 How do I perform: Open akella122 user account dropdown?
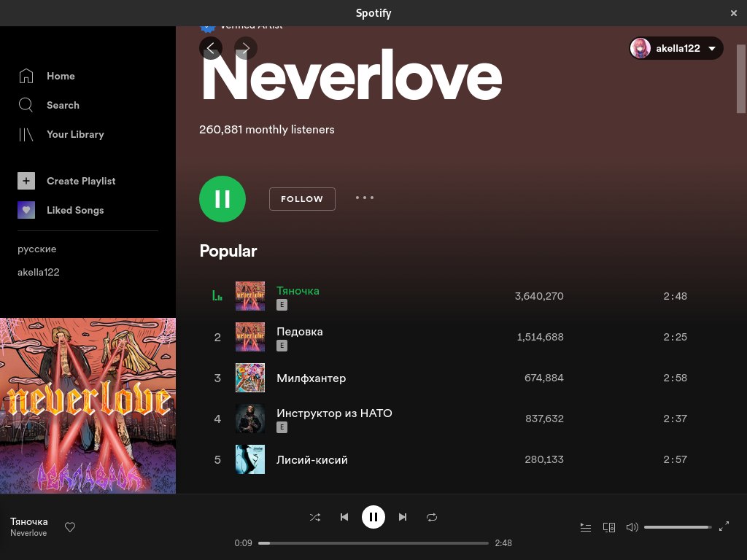click(676, 48)
